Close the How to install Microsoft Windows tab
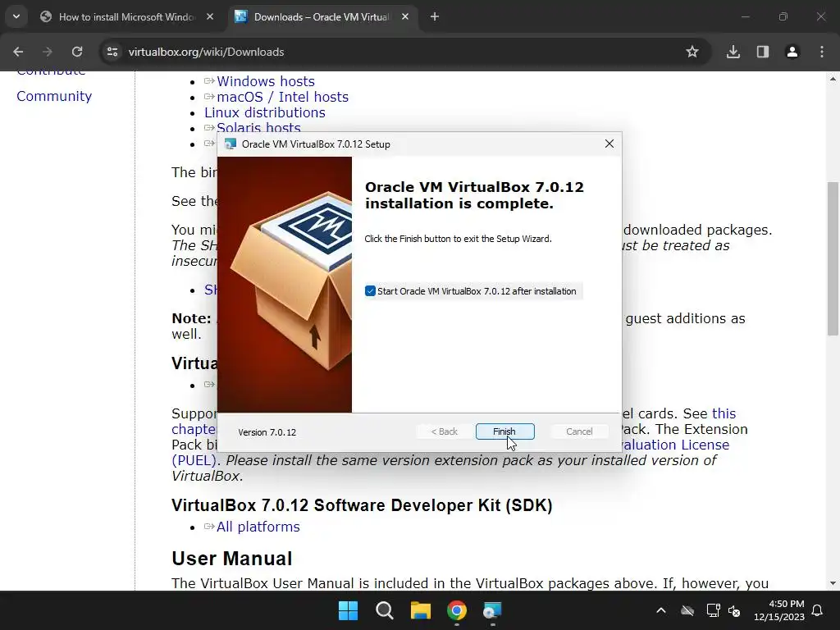Image resolution: width=840 pixels, height=630 pixels. 210,17
